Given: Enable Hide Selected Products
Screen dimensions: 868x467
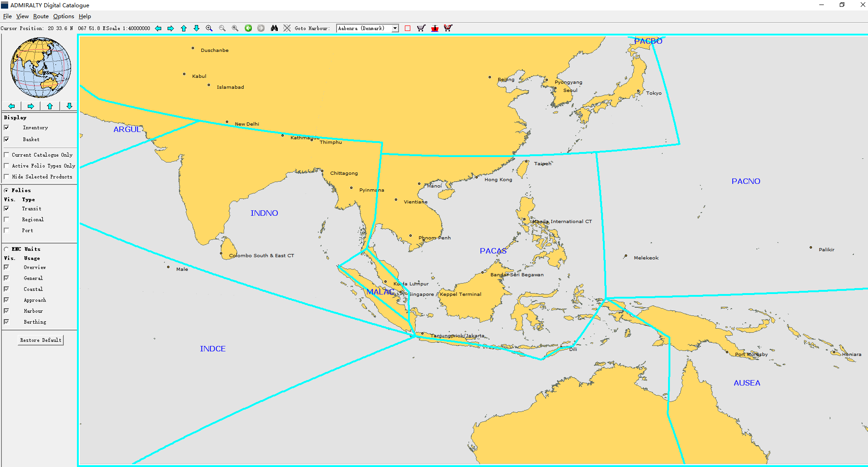Looking at the screenshot, I should pyautogui.click(x=6, y=177).
